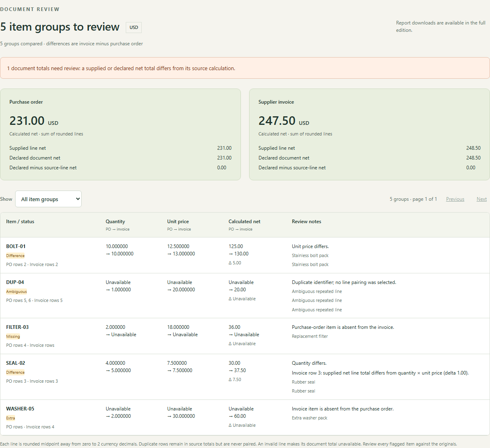
Task: Select the FILTER-03 item name
Action: [x=18, y=327]
